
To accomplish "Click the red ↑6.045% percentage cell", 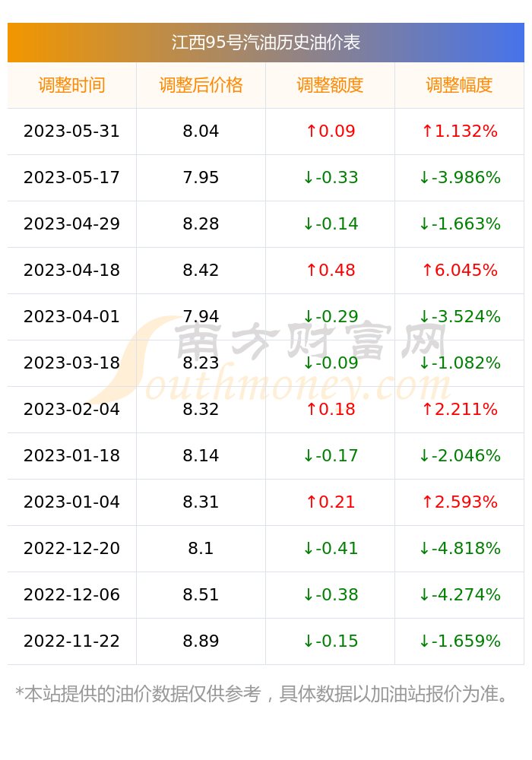I will pos(459,270).
